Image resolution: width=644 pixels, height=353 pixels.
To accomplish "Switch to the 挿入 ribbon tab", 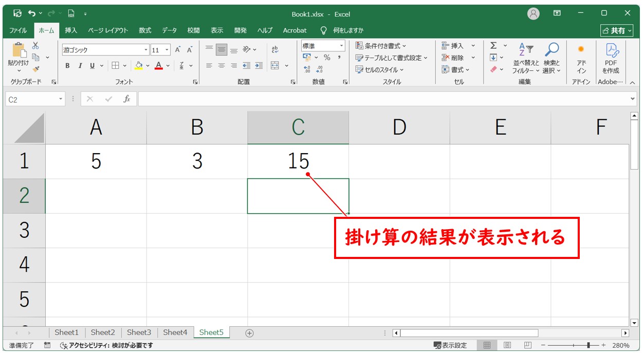I will coord(71,30).
